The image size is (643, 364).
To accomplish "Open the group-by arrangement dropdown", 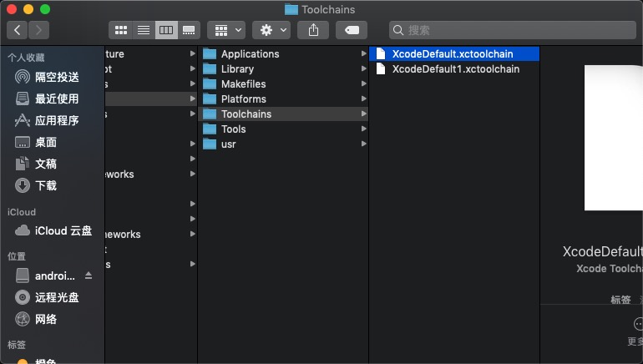I will [226, 30].
